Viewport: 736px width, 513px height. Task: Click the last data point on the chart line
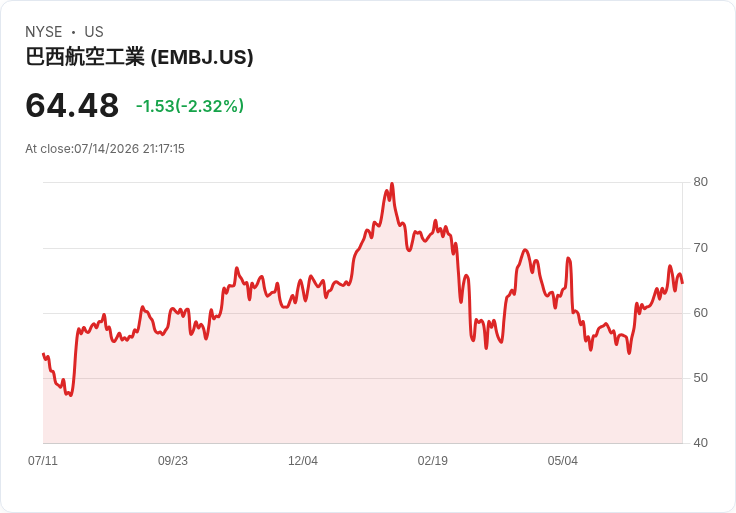pyautogui.click(x=682, y=283)
